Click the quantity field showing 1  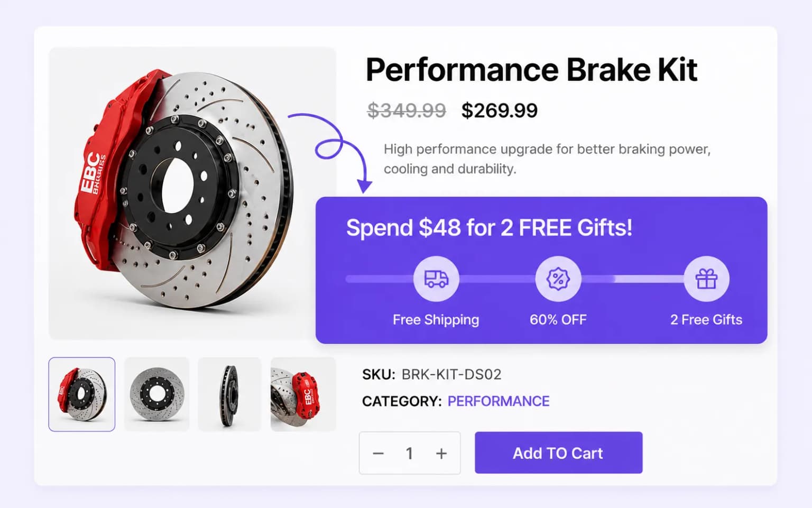coord(409,453)
